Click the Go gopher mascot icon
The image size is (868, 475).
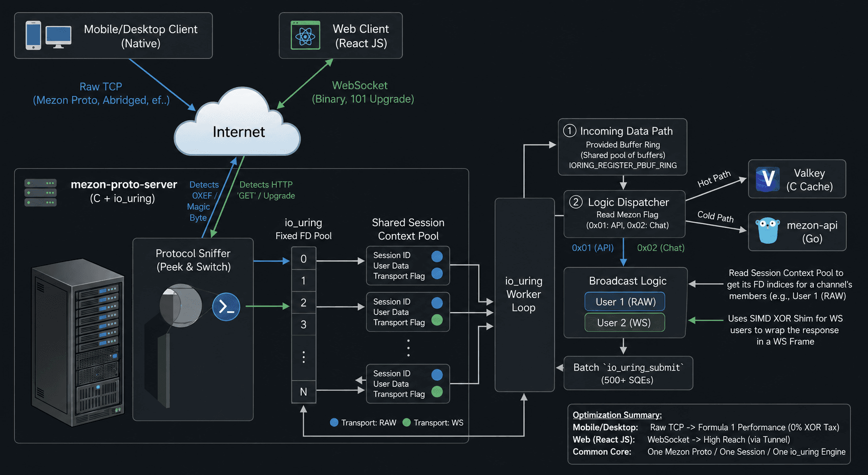pyautogui.click(x=767, y=230)
